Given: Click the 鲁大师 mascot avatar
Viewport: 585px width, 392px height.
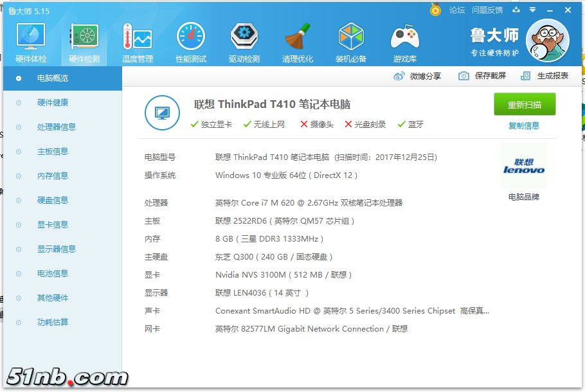Looking at the screenshot, I should [547, 40].
